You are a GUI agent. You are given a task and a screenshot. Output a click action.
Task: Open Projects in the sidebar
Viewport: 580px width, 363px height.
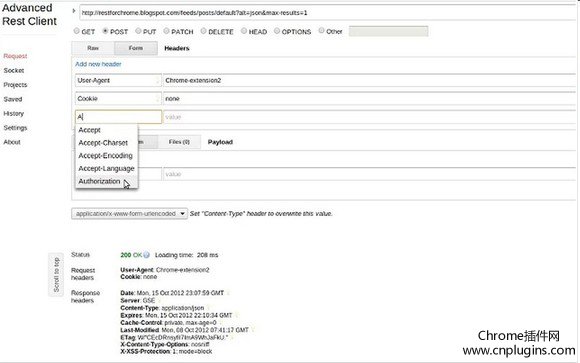[15, 85]
